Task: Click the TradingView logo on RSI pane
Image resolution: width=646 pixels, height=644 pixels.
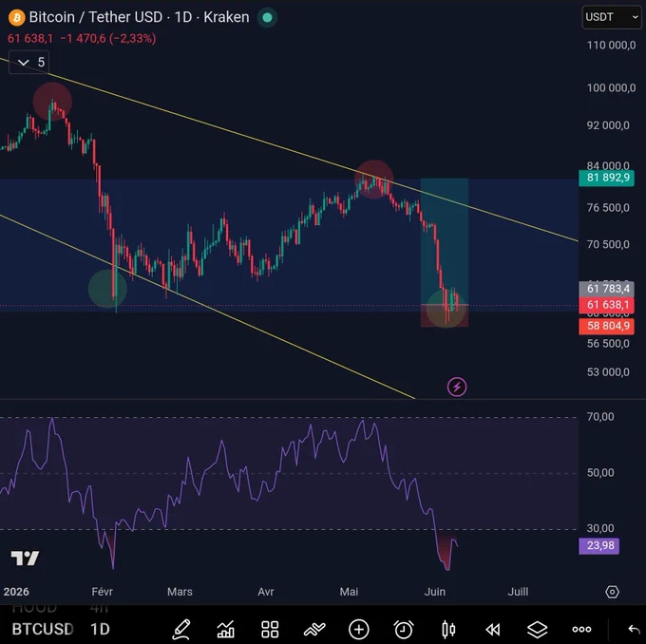Action: (x=25, y=559)
